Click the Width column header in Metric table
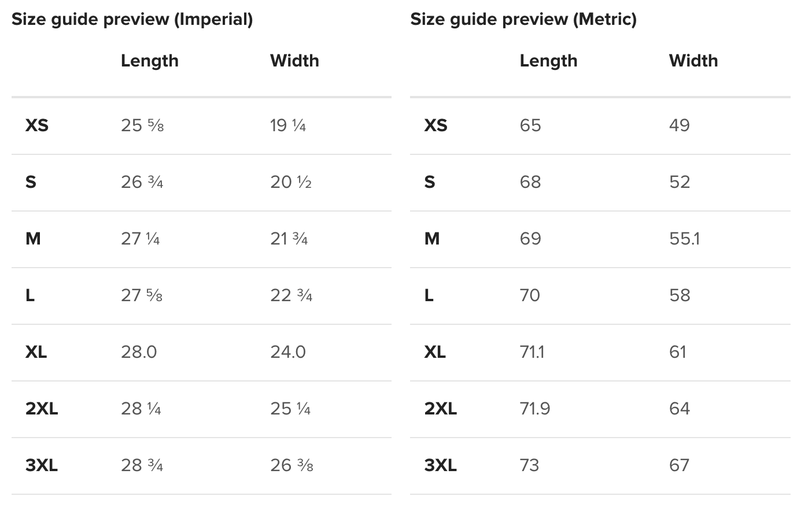Image resolution: width=812 pixels, height=511 pixels. 693,61
